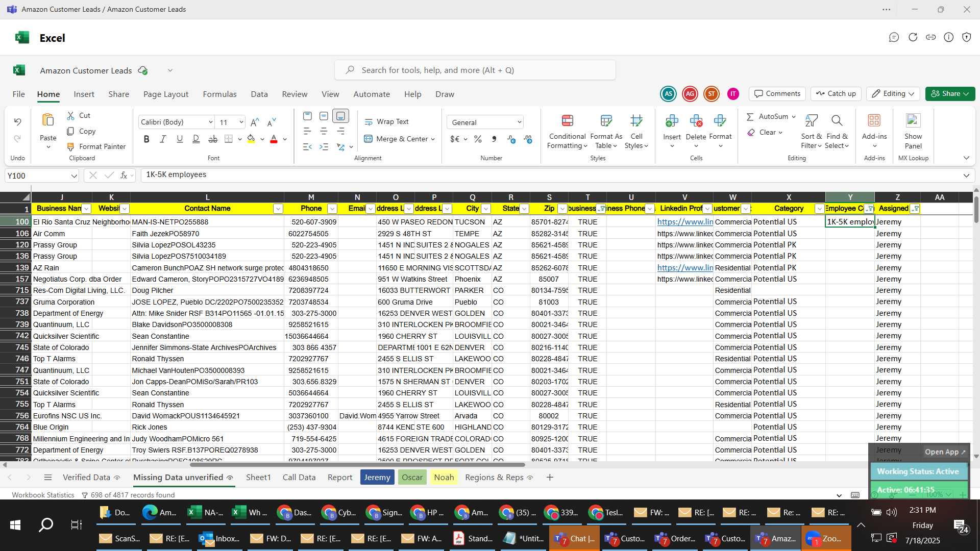Click the font color swatch
The image size is (980, 551).
tap(274, 139)
